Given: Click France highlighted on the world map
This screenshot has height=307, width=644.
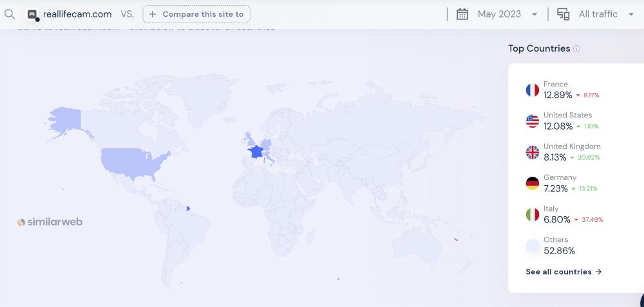Looking at the screenshot, I should (256, 151).
